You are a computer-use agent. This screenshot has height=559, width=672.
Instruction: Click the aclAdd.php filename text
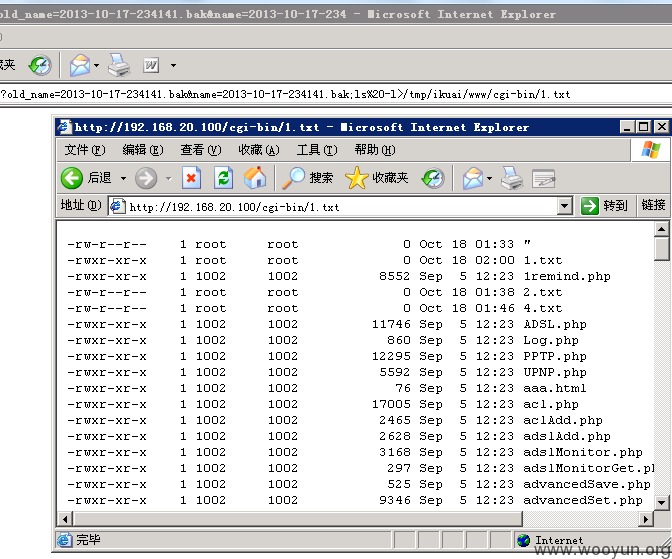(563, 421)
